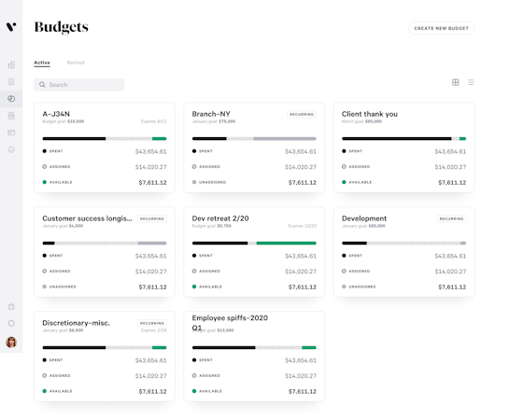Open the dashboard icon in the sidebar
Image resolution: width=509 pixels, height=420 pixels.
coord(11,64)
